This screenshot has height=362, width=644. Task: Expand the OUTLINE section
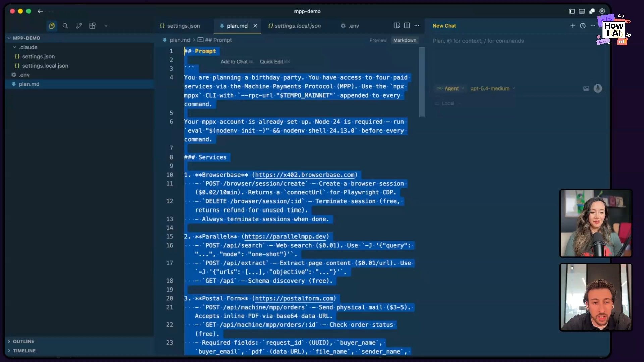click(x=79, y=341)
